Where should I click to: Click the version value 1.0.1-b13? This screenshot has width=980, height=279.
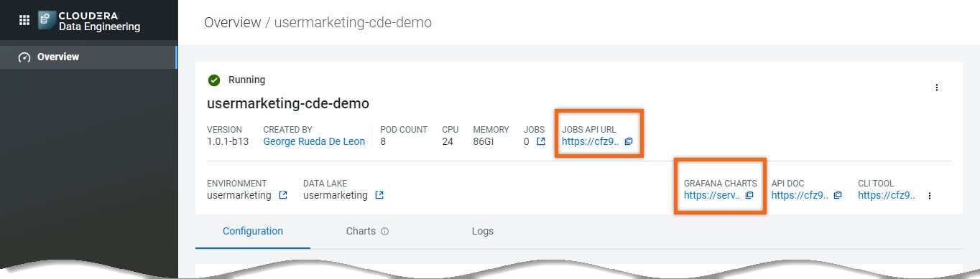click(x=228, y=141)
